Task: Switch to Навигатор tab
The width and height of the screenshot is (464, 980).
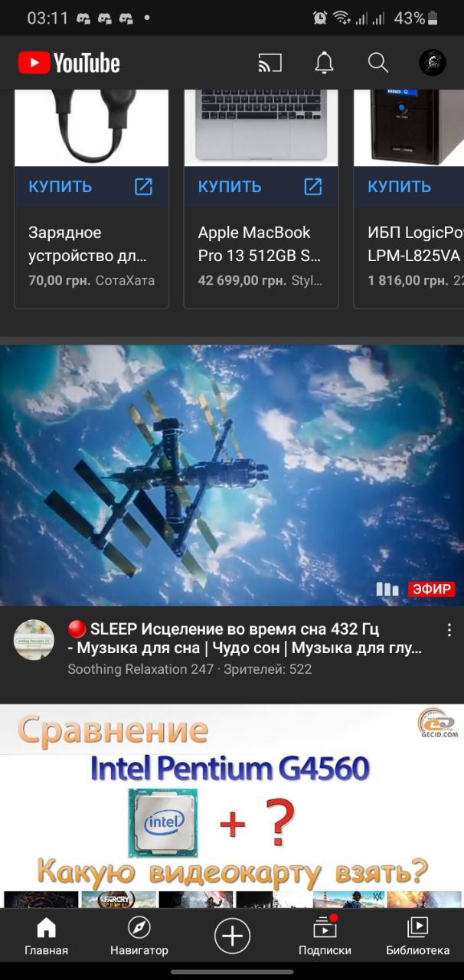Action: click(139, 937)
